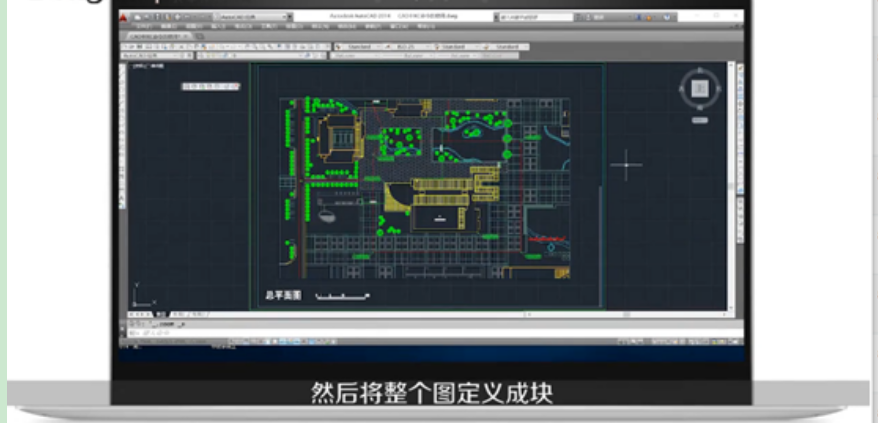Click the floating toolbar in the drawing area
The width and height of the screenshot is (878, 423).
[211, 86]
